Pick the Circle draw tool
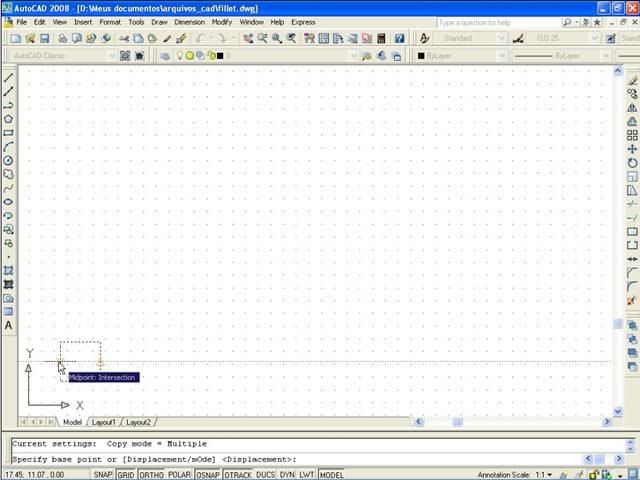The height and width of the screenshot is (480, 640). [x=9, y=160]
